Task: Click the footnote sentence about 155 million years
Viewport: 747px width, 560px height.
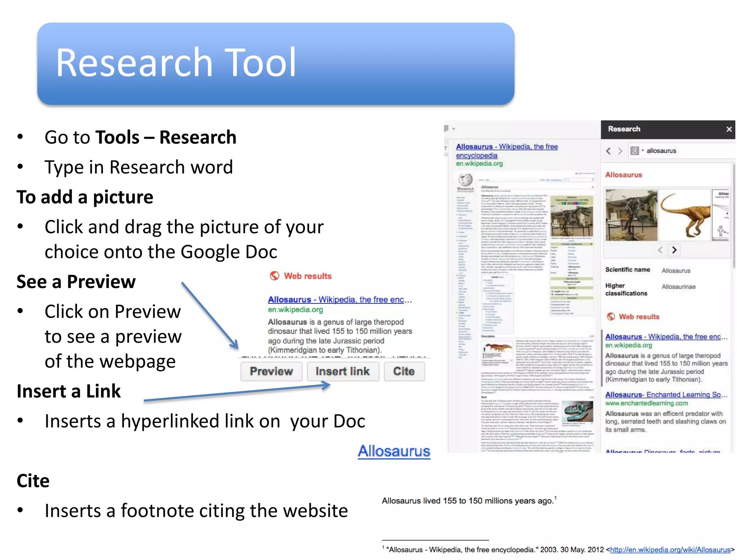Action: (x=469, y=501)
